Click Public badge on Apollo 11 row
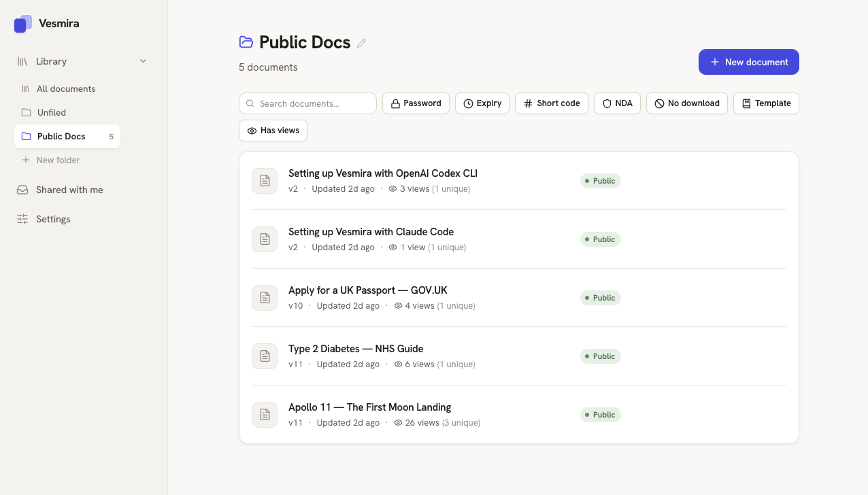Screen dimensions: 868x495 tap(601, 415)
